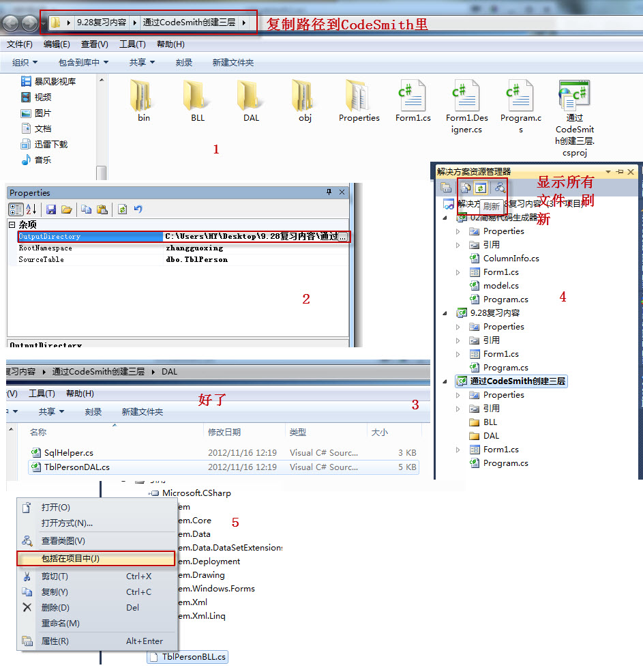Screen dimensions: 643x672
Task: Click View Class Diagram in the Solution Explorer toolbar
Action: [x=500, y=188]
